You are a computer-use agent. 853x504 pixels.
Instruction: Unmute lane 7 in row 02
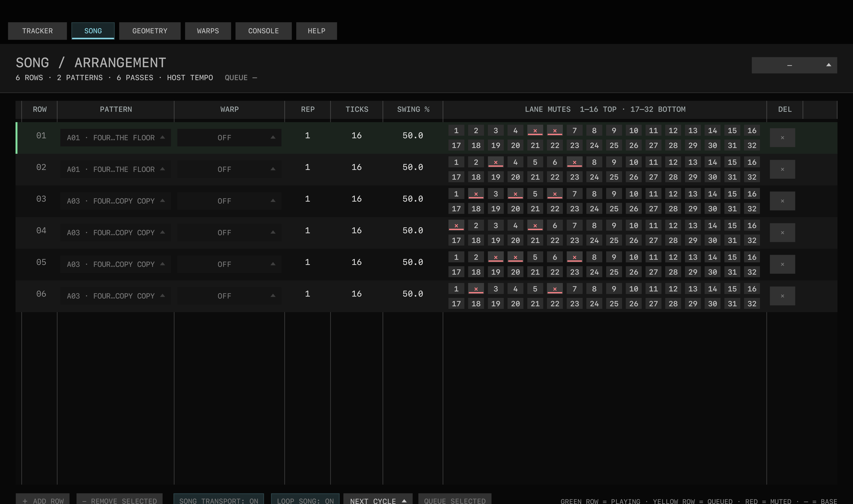click(574, 162)
